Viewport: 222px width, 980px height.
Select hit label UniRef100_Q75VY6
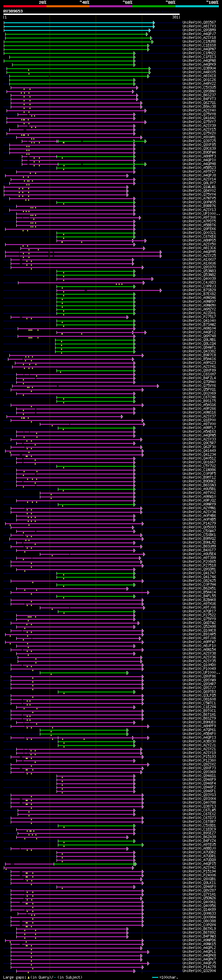pyautogui.click(x=199, y=386)
